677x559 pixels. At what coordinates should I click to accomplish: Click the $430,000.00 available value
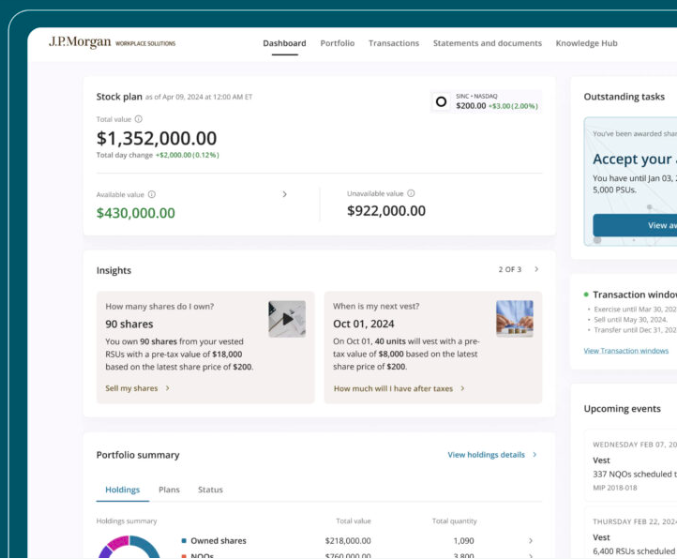pyautogui.click(x=136, y=213)
